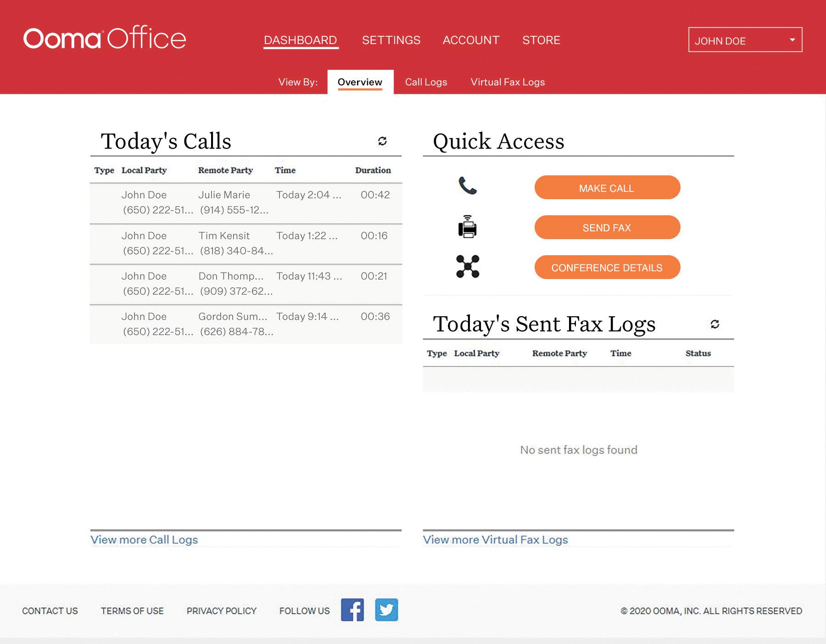Click the phone handset icon

click(468, 186)
